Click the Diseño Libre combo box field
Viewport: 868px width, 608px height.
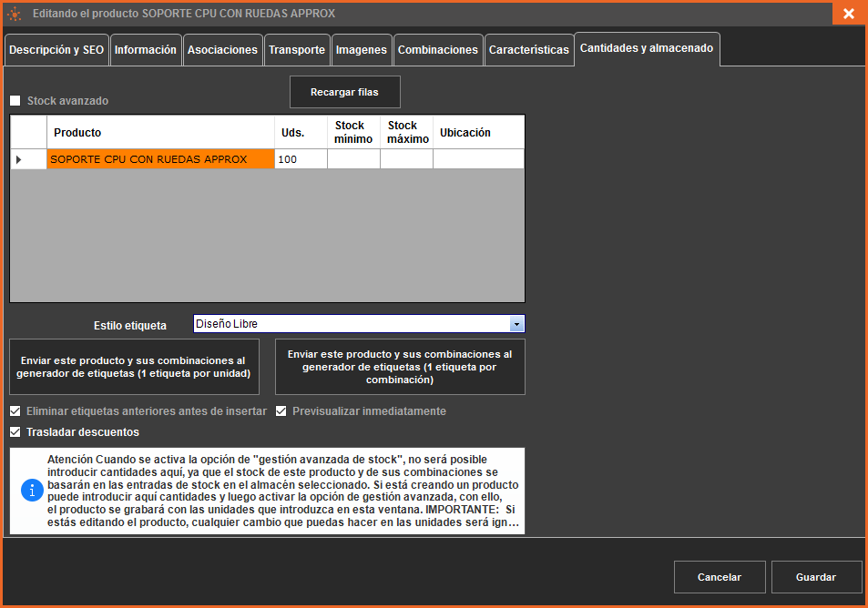351,324
